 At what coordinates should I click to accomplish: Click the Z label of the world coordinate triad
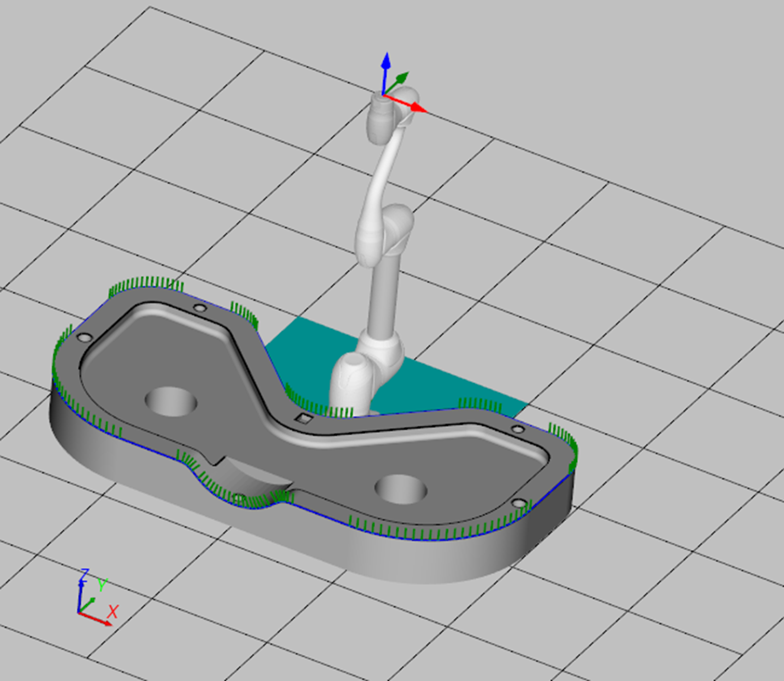(x=84, y=574)
